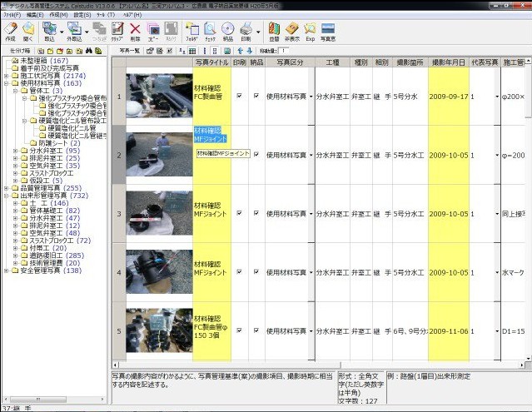Screen dimensions: 532x412
Task: Click the properties icon next to 写真一覧
Action: pyautogui.click(x=150, y=51)
